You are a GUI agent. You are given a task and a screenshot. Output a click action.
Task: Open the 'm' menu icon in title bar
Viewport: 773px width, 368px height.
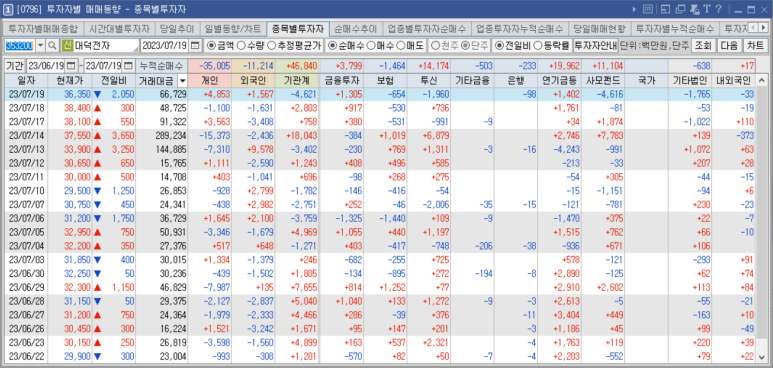click(648, 9)
